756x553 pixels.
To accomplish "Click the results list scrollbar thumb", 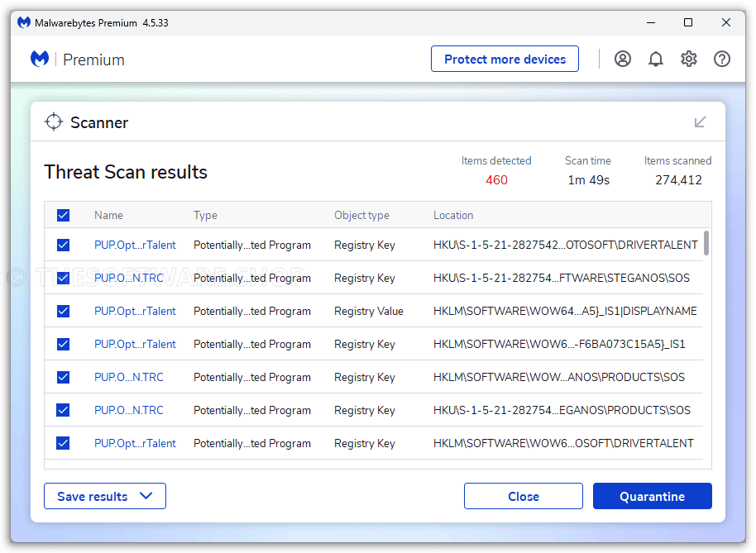I will [x=706, y=243].
